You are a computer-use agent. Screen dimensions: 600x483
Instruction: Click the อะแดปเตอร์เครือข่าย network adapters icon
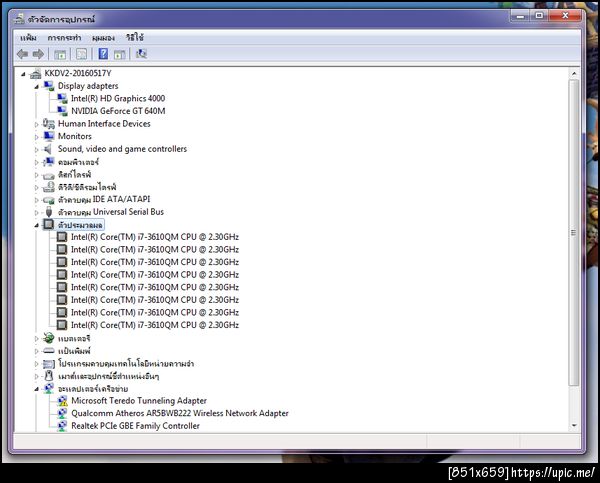coord(49,388)
